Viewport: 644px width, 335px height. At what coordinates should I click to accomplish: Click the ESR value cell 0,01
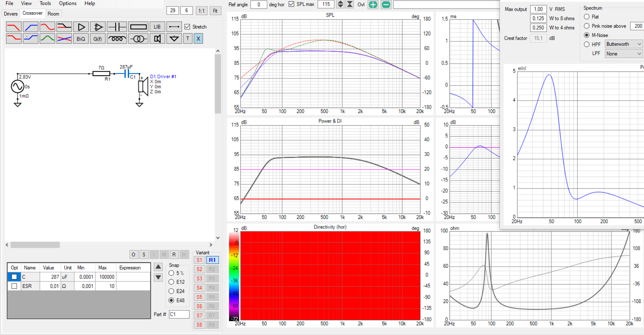pyautogui.click(x=50, y=286)
